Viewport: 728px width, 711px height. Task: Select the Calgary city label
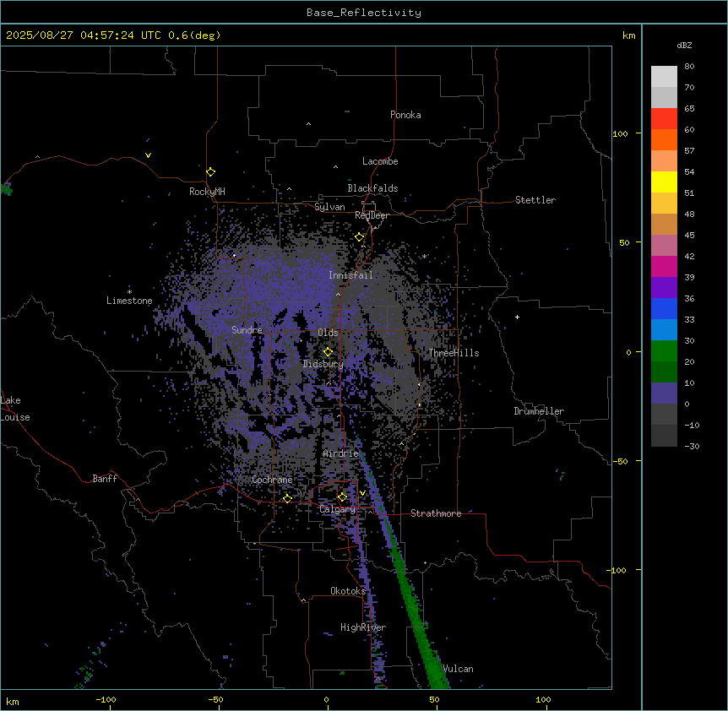coord(338,509)
